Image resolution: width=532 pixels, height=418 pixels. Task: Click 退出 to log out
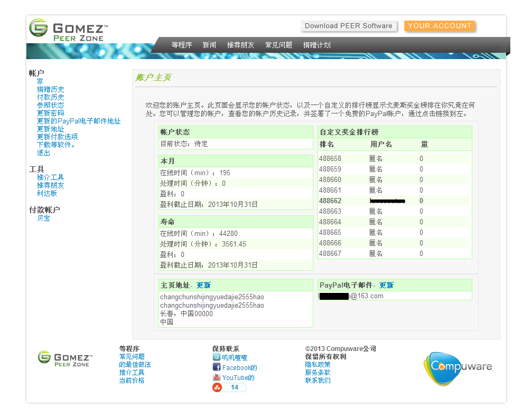tap(43, 153)
